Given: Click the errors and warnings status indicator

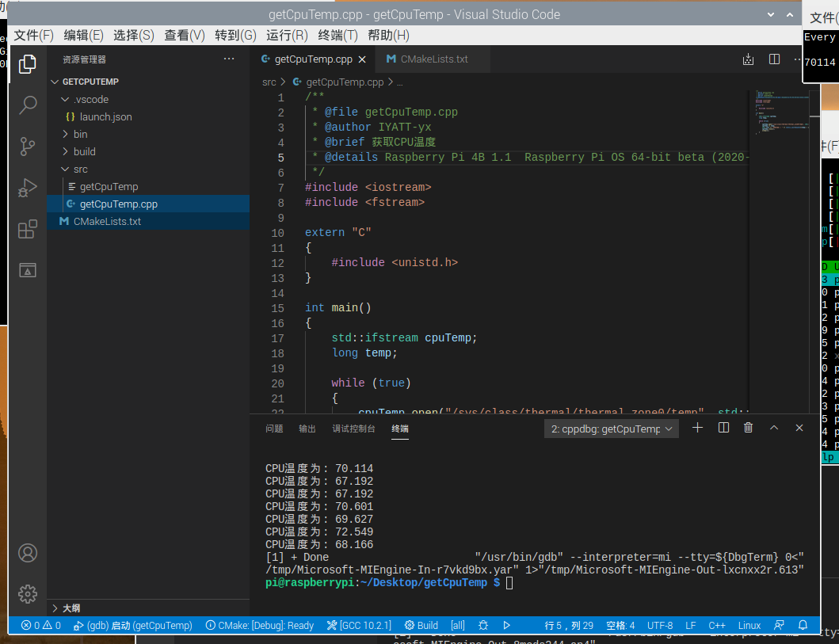Looking at the screenshot, I should (x=40, y=625).
